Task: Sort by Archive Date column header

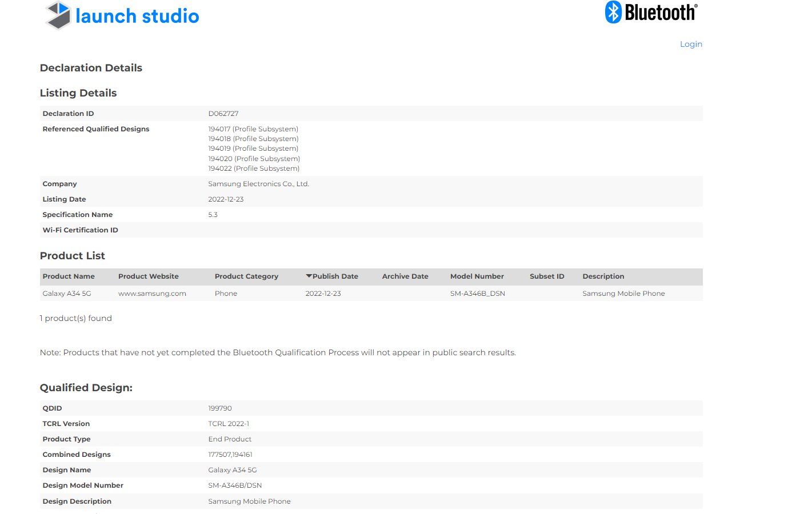Action: tap(405, 276)
